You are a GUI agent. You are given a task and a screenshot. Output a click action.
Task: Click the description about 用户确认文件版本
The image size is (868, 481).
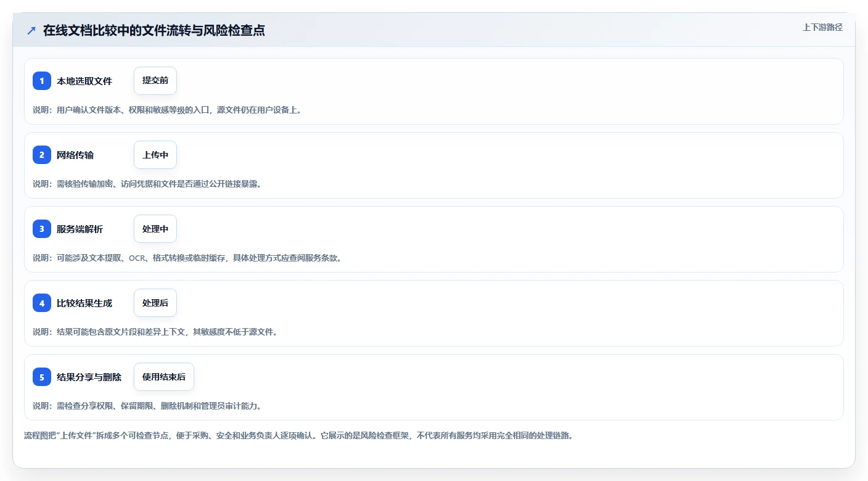167,110
